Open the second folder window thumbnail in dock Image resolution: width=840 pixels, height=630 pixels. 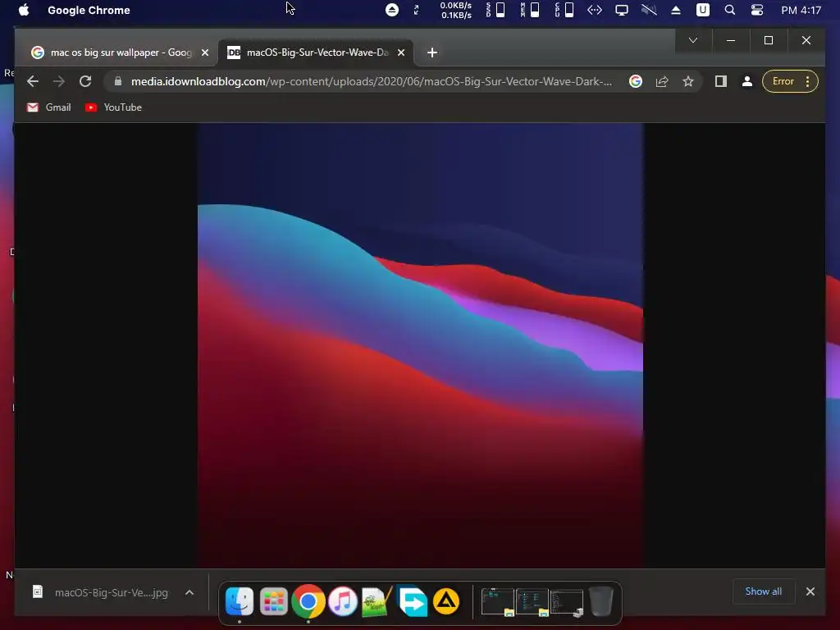click(x=532, y=602)
